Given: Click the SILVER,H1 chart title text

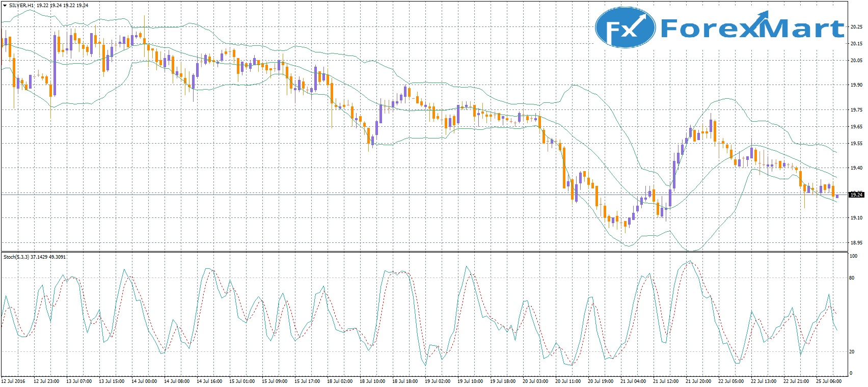Looking at the screenshot, I should 22,5.
